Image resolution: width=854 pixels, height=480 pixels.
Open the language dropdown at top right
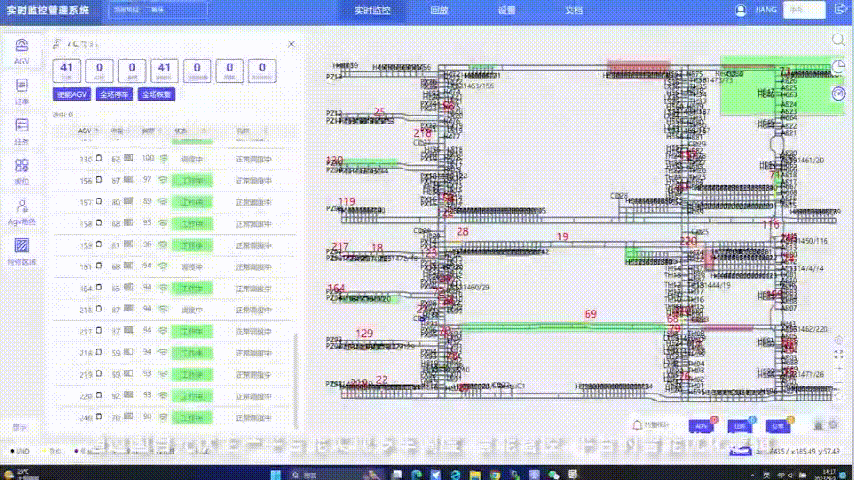[803, 10]
